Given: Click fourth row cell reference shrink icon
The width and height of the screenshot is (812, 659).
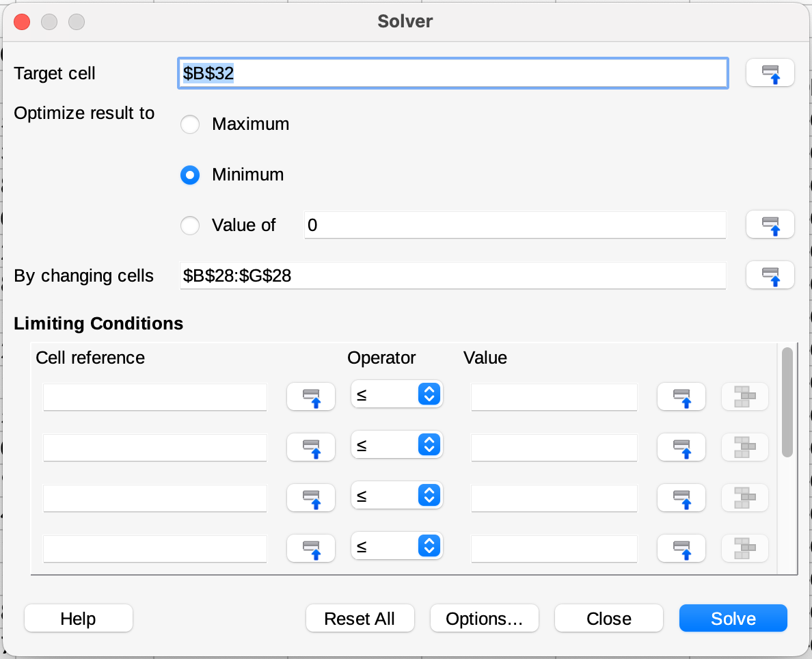Looking at the screenshot, I should coord(311,548).
